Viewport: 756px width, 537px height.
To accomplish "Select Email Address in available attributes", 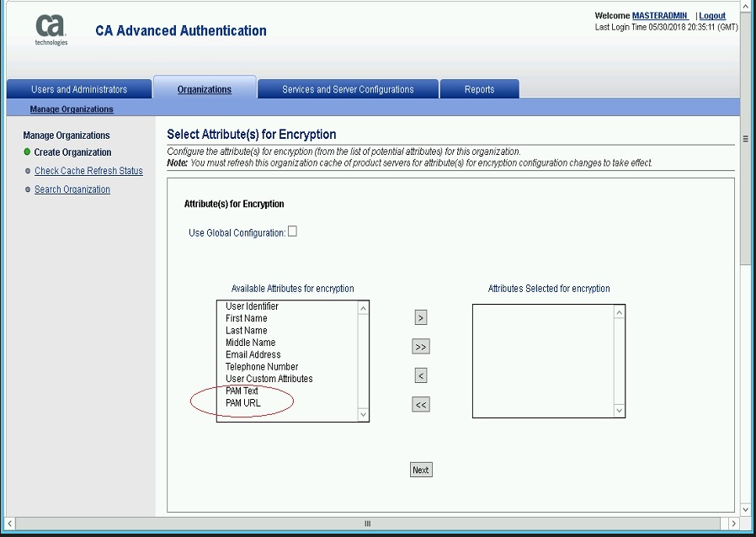I will click(253, 354).
